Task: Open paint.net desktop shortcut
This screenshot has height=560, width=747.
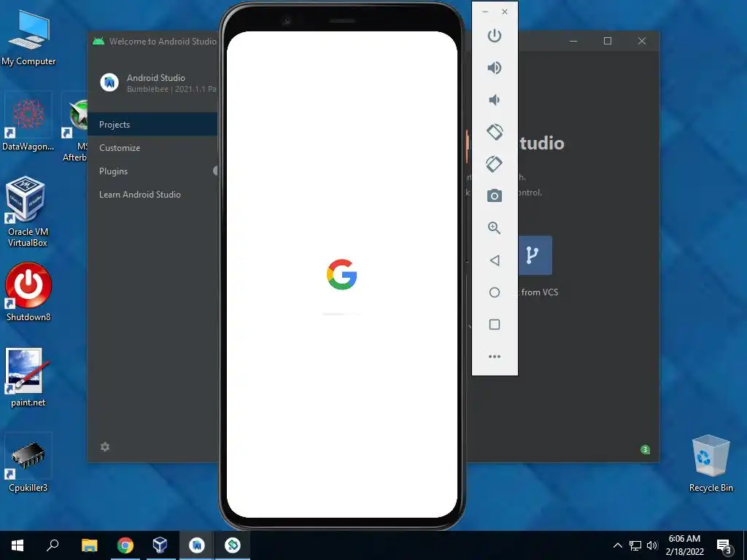Action: [28, 378]
